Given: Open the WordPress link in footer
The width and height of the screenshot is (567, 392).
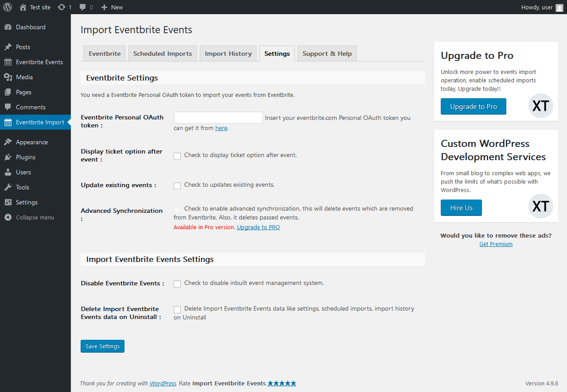Looking at the screenshot, I should 163,384.
